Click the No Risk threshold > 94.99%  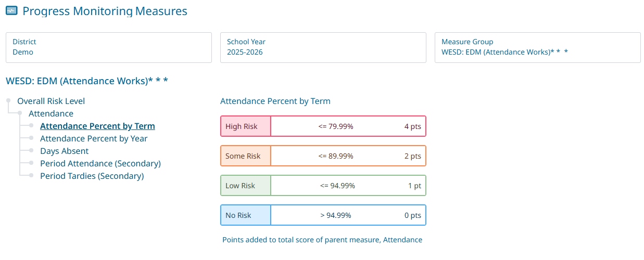tap(336, 215)
